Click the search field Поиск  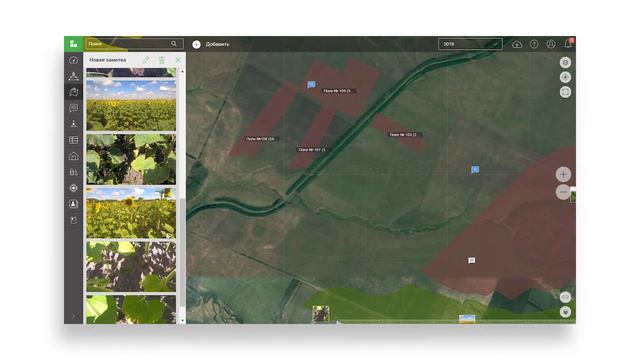coord(134,44)
